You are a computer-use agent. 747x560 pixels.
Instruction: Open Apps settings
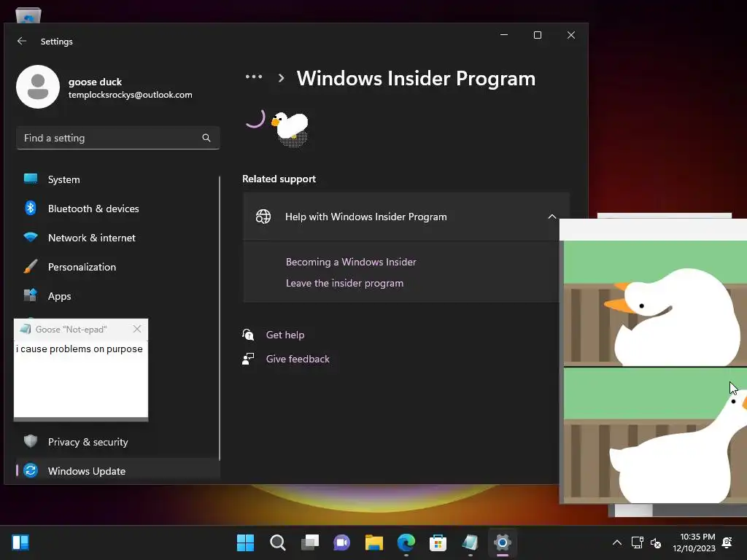tap(118, 296)
